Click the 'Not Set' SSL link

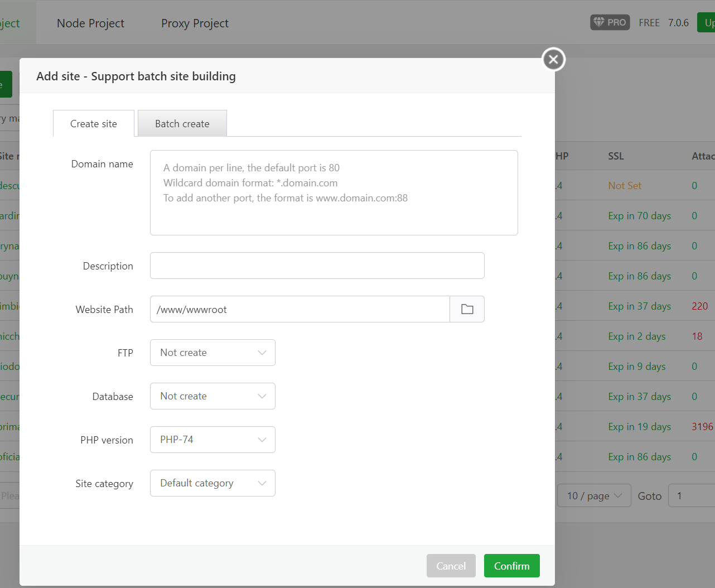624,185
